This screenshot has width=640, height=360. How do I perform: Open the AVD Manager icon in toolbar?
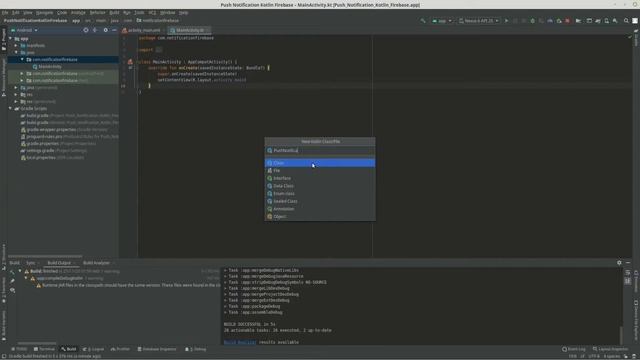pos(607,20)
